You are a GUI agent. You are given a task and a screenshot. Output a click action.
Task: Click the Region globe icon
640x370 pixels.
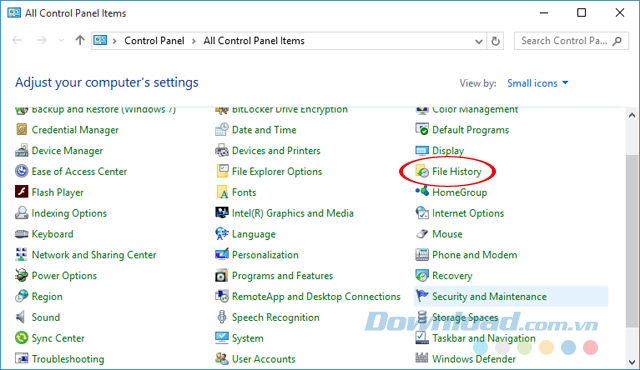point(22,296)
